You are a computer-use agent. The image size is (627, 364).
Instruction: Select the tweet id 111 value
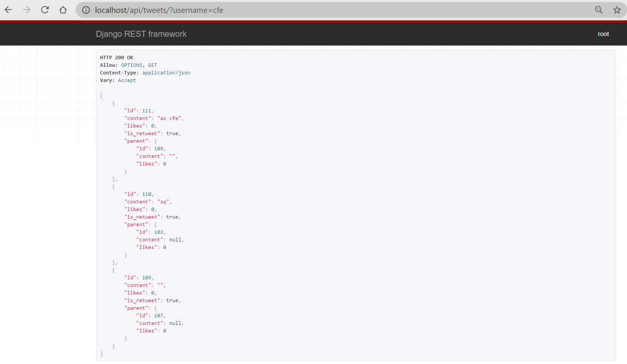[147, 111]
